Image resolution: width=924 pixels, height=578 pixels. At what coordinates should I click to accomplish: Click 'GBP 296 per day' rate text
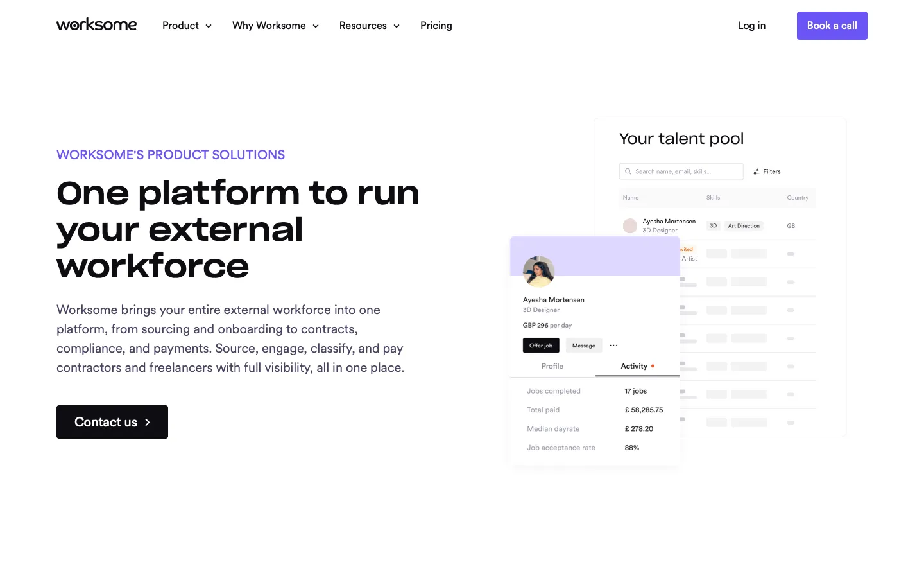click(x=547, y=326)
